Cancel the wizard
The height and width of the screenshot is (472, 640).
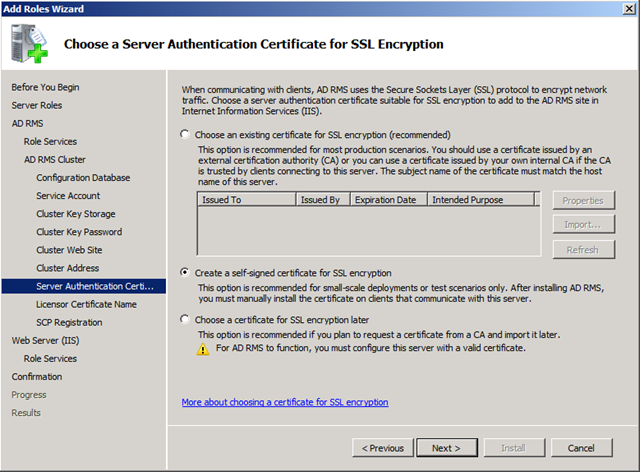(x=581, y=448)
